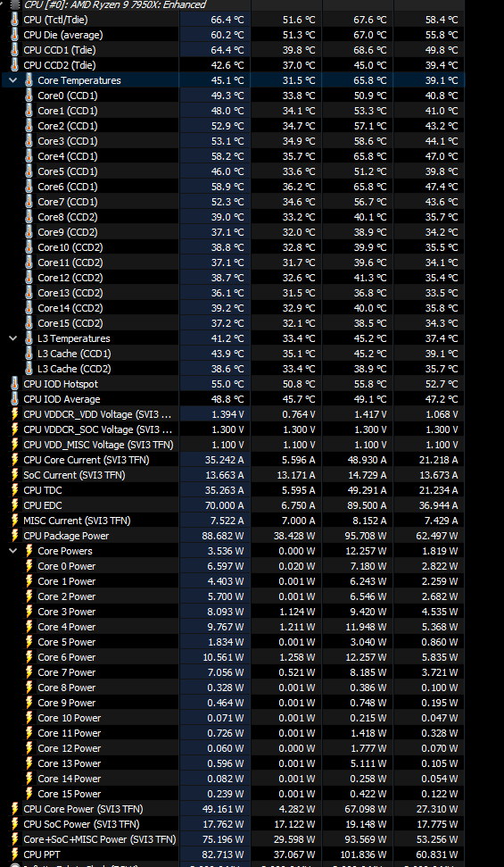Click the 55.0 °C CPU IOD Hotspot value

(227, 384)
